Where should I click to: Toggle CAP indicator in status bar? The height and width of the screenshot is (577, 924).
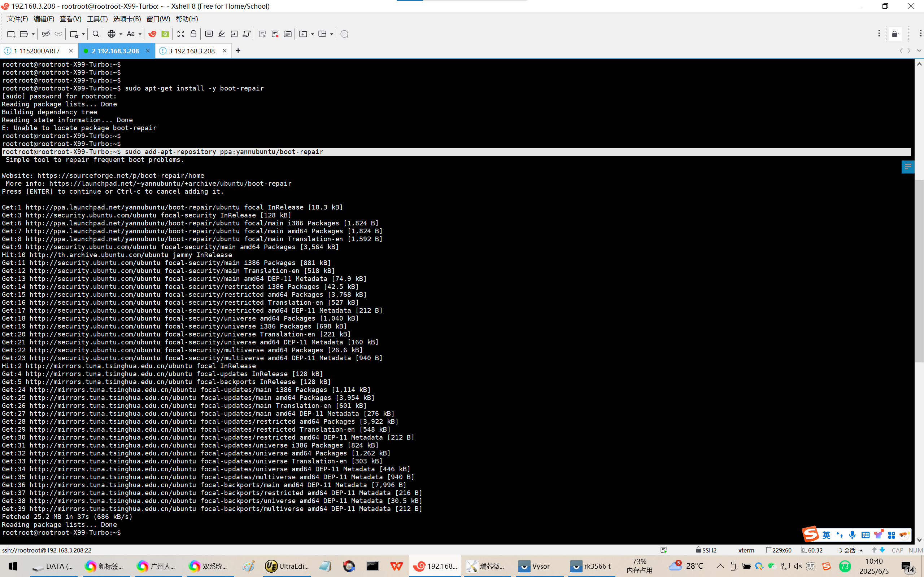(897, 550)
